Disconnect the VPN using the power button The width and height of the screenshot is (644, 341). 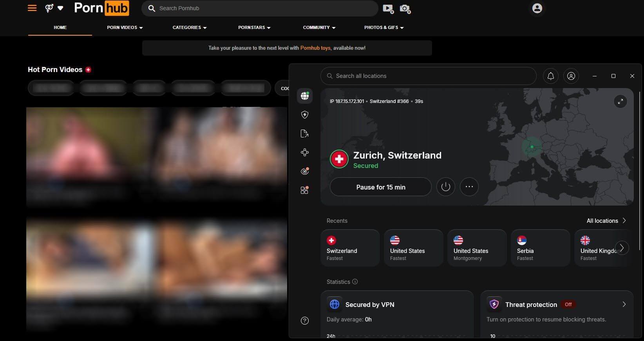point(445,187)
